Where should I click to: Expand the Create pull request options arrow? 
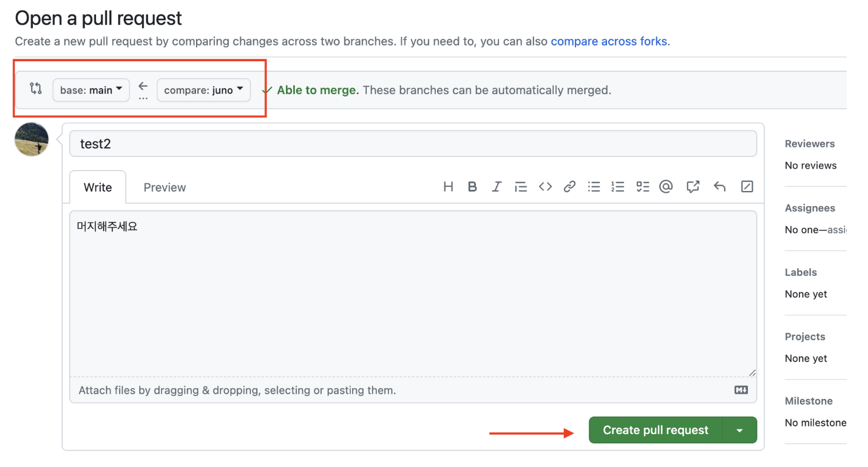point(739,430)
